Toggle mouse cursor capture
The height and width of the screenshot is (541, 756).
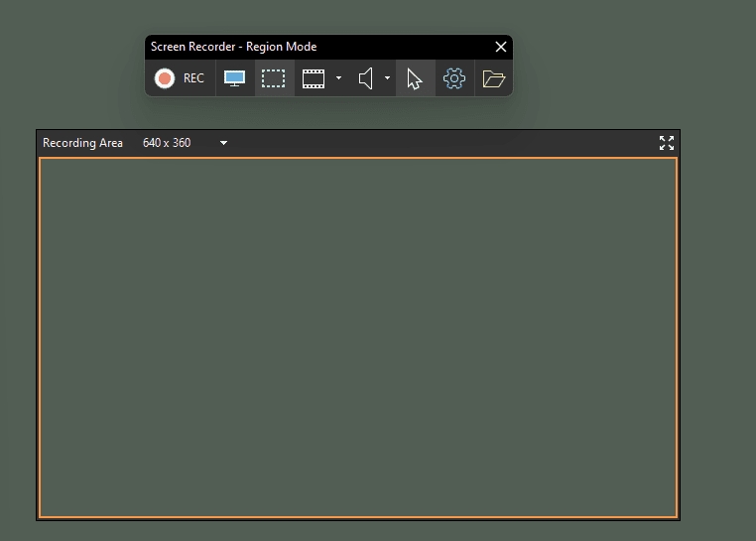[x=415, y=78]
